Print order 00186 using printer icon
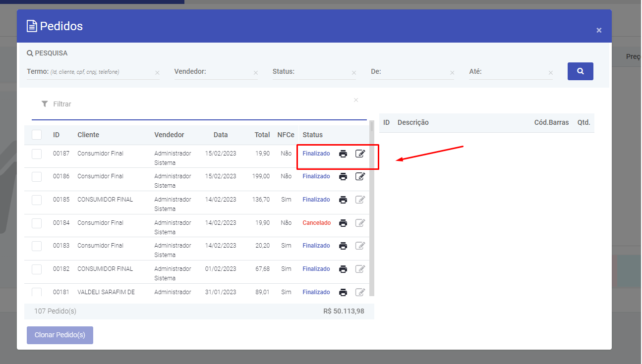This screenshot has width=642, height=364. pos(343,176)
